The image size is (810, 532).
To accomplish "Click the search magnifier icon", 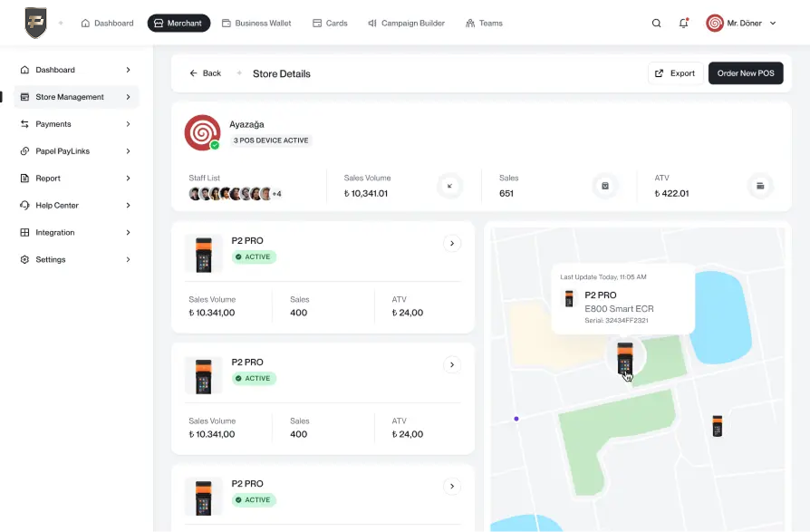I will (x=656, y=24).
